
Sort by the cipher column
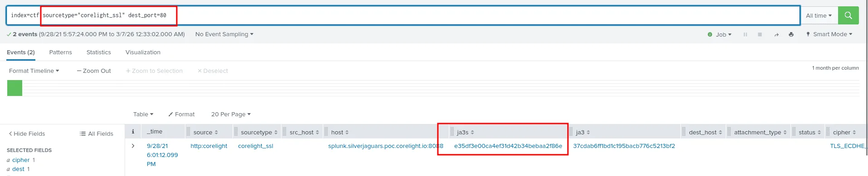tap(844, 133)
